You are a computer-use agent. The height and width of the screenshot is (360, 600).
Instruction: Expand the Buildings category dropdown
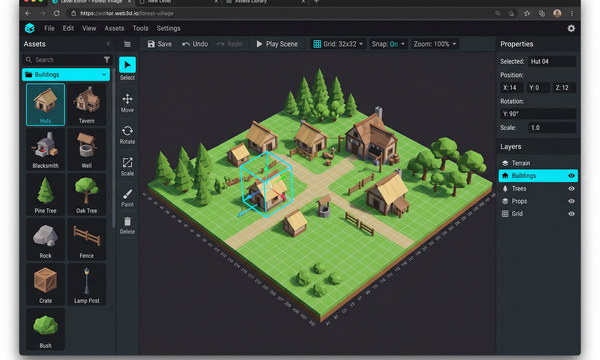66,75
